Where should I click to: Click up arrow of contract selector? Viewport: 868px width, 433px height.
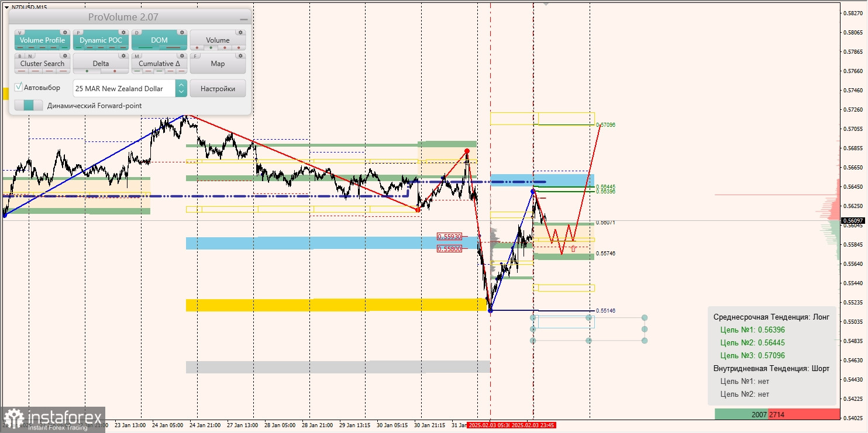point(181,84)
